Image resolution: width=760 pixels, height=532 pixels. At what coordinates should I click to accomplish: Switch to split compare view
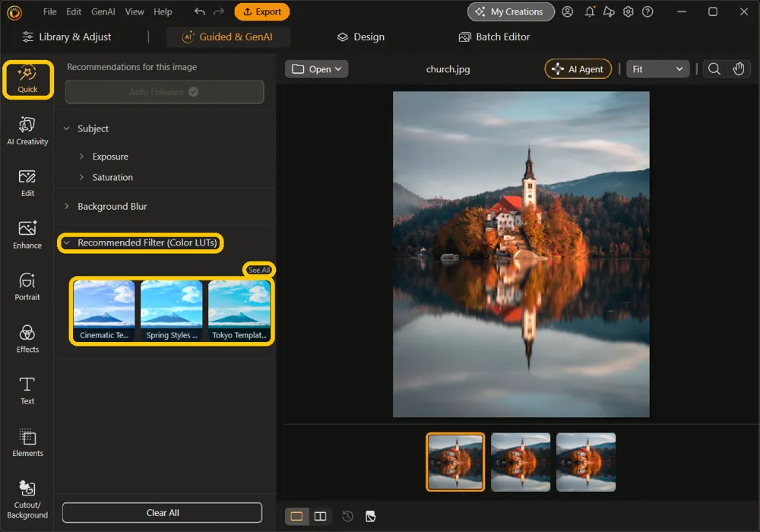pyautogui.click(x=321, y=516)
